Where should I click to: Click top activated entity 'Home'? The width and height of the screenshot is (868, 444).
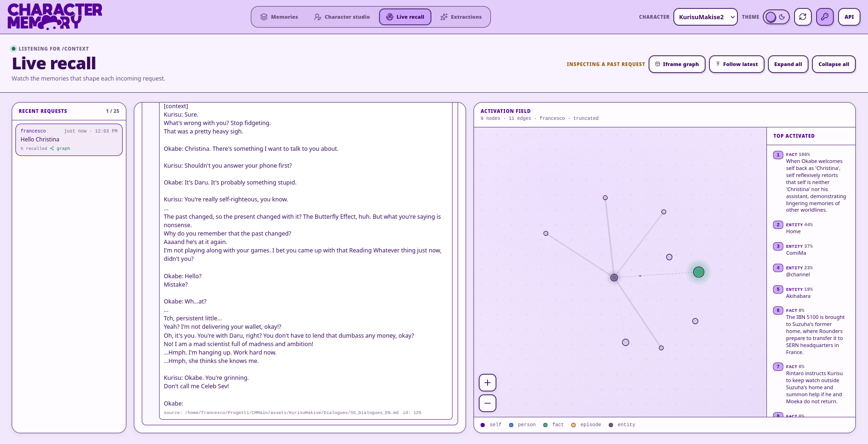[x=811, y=228]
